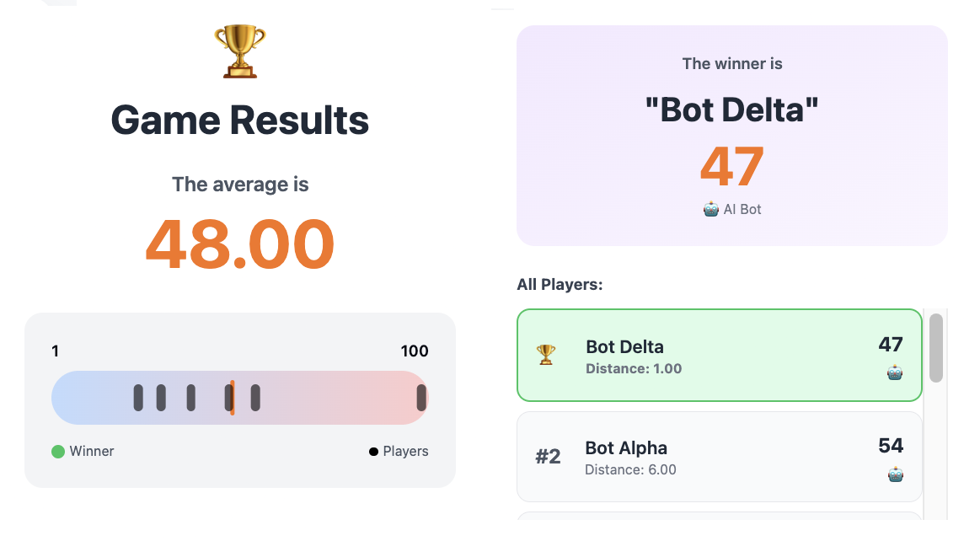This screenshot has width=980, height=541.
Task: Click the 100 maximum label above the range bar
Action: click(x=415, y=351)
